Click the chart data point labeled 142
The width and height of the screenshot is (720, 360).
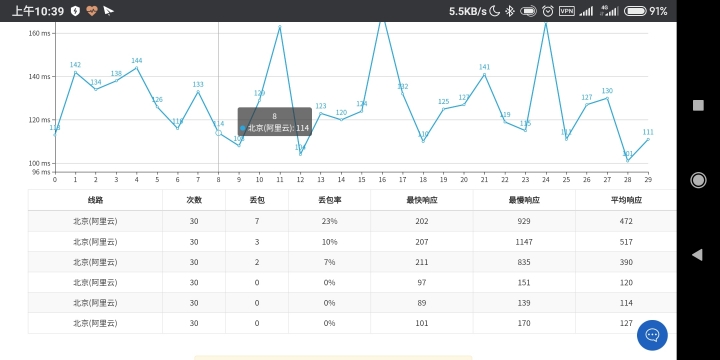point(75,72)
